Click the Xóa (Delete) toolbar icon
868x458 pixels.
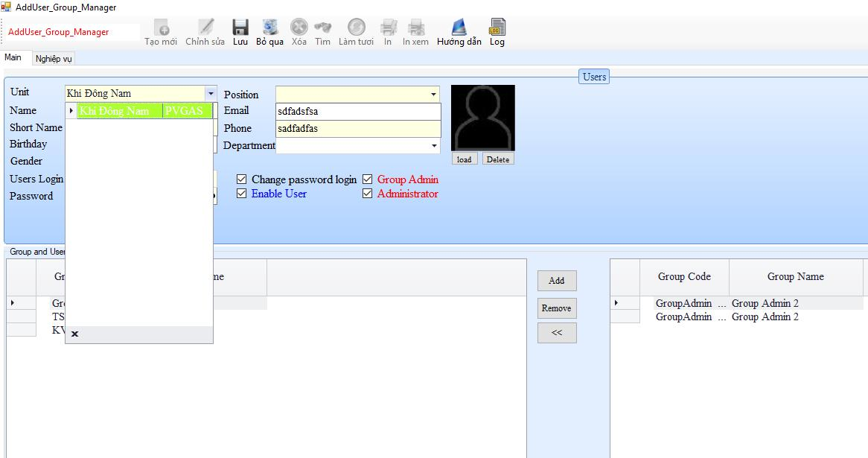point(299,28)
